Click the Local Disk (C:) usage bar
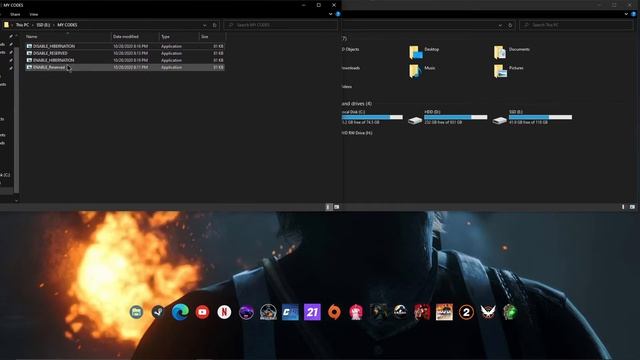This screenshot has width=640, height=360. [x=372, y=117]
